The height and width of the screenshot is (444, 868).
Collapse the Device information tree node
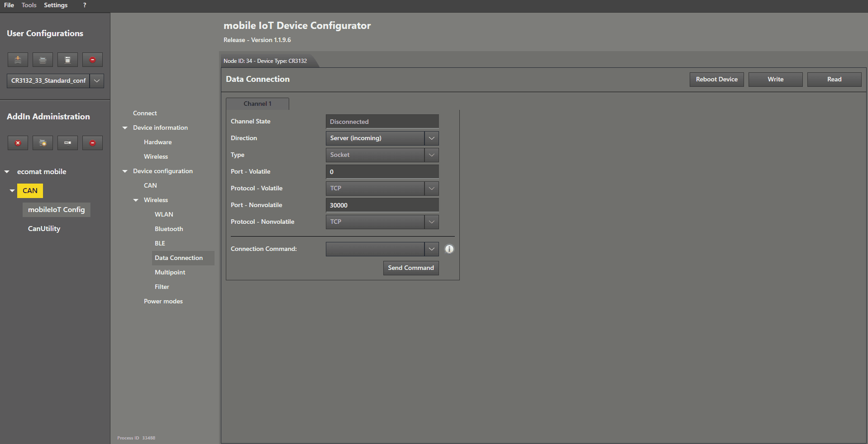coord(125,128)
